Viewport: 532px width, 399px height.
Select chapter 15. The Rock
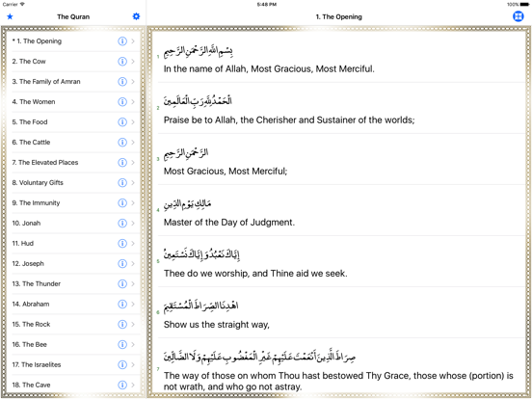coord(73,324)
